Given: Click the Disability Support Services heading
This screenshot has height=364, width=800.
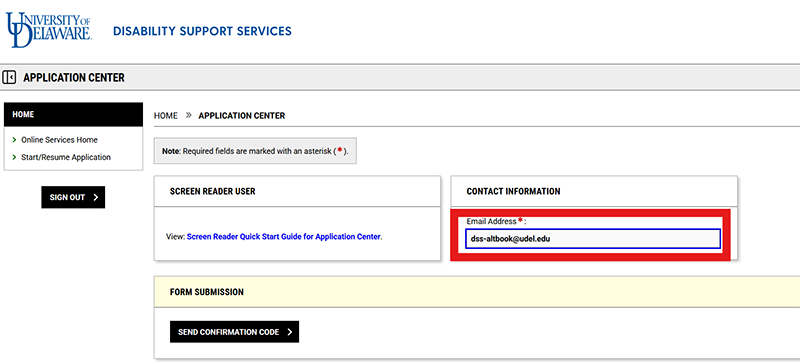Looking at the screenshot, I should pos(203,31).
